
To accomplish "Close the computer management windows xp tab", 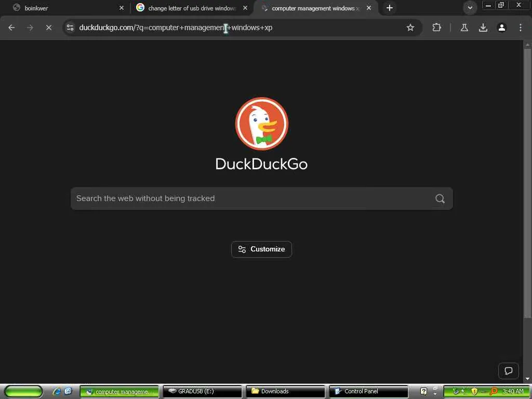I will (369, 8).
